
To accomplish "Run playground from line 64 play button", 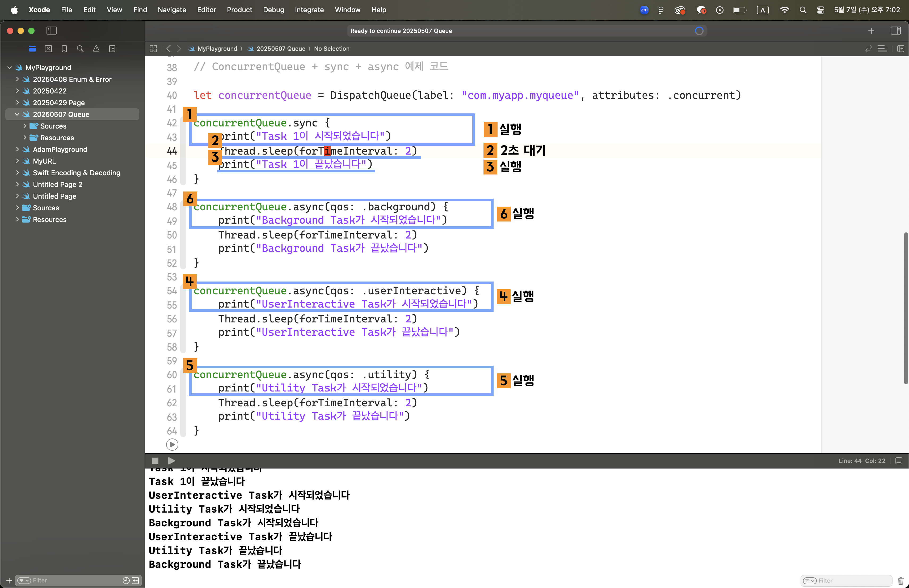I will pyautogui.click(x=172, y=445).
